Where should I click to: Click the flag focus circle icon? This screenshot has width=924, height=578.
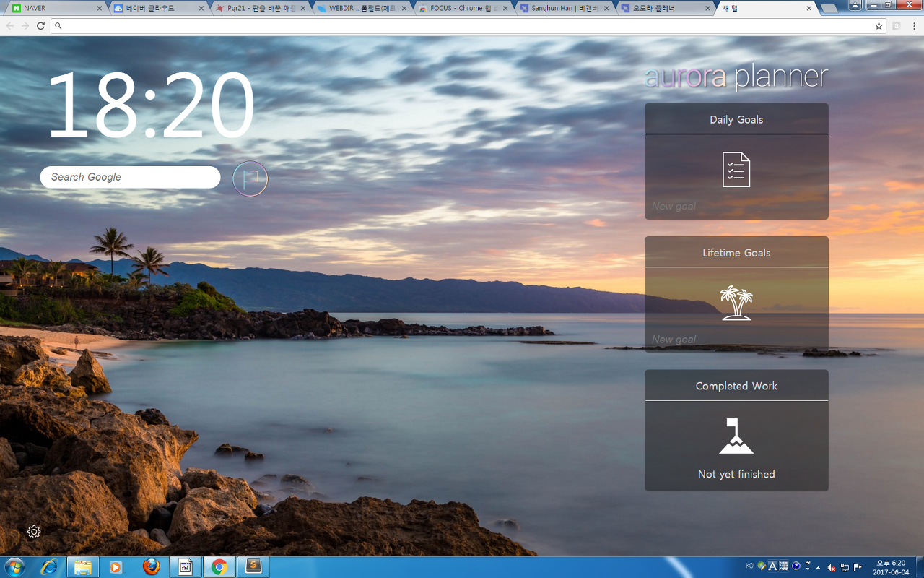point(250,178)
